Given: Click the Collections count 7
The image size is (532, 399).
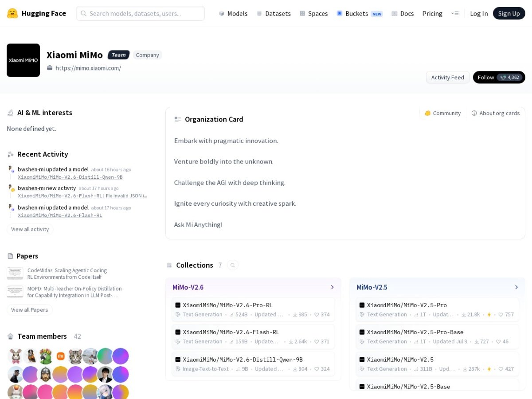Looking at the screenshot, I should 220,265.
